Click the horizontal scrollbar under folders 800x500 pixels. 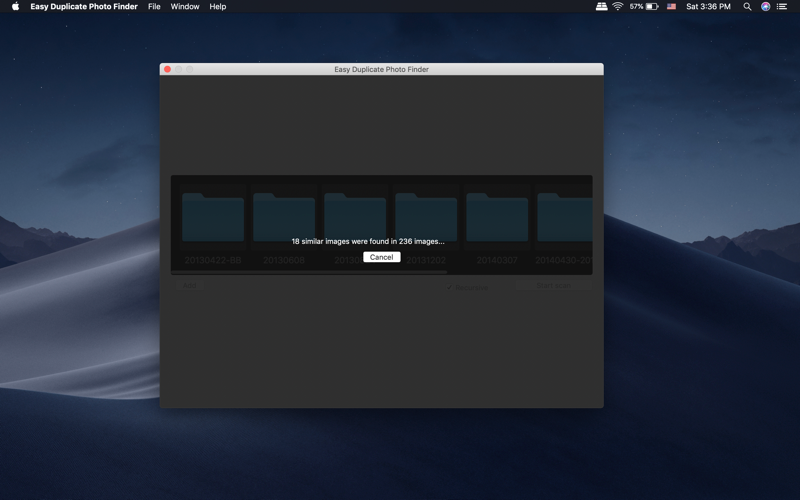coord(309,272)
